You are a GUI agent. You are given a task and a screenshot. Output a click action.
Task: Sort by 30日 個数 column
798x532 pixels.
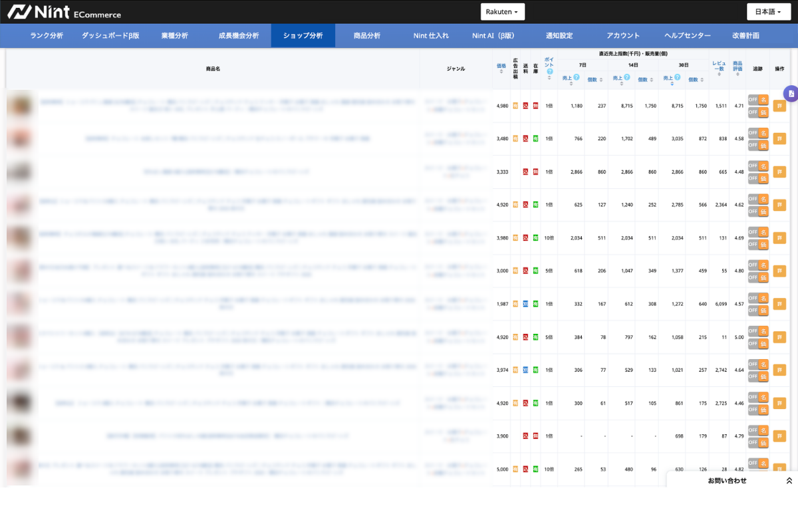point(695,80)
